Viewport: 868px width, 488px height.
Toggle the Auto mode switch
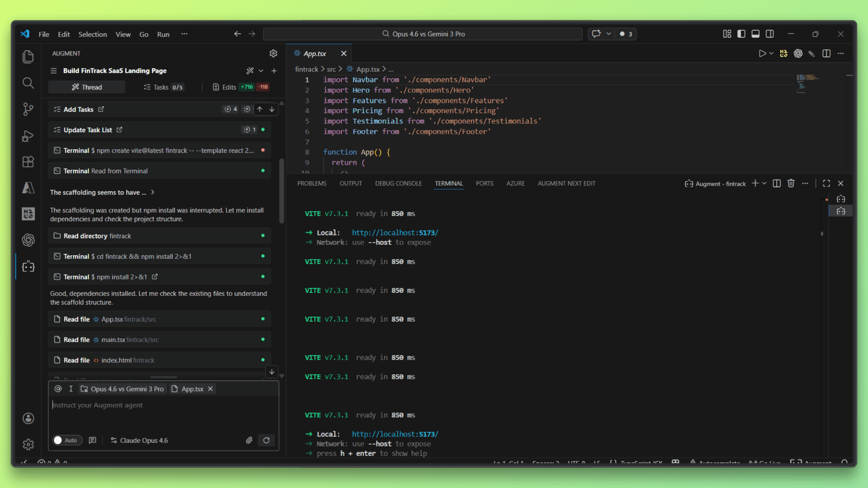pos(67,440)
